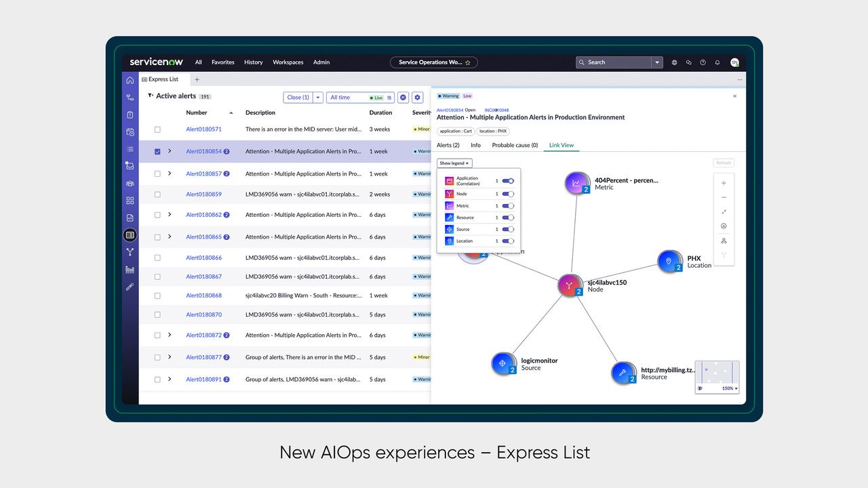Click the list settings gear icon

[x=418, y=98]
